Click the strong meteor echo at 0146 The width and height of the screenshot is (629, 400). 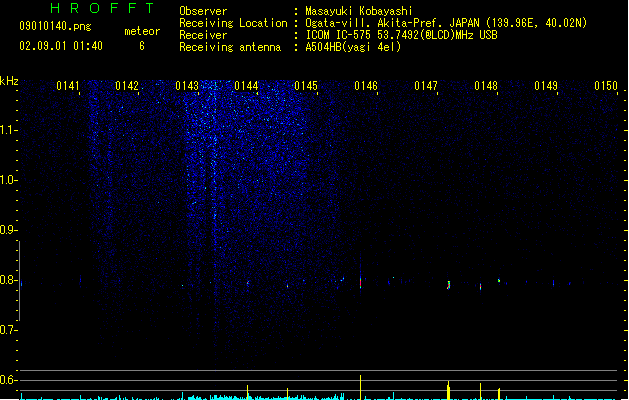[360, 281]
